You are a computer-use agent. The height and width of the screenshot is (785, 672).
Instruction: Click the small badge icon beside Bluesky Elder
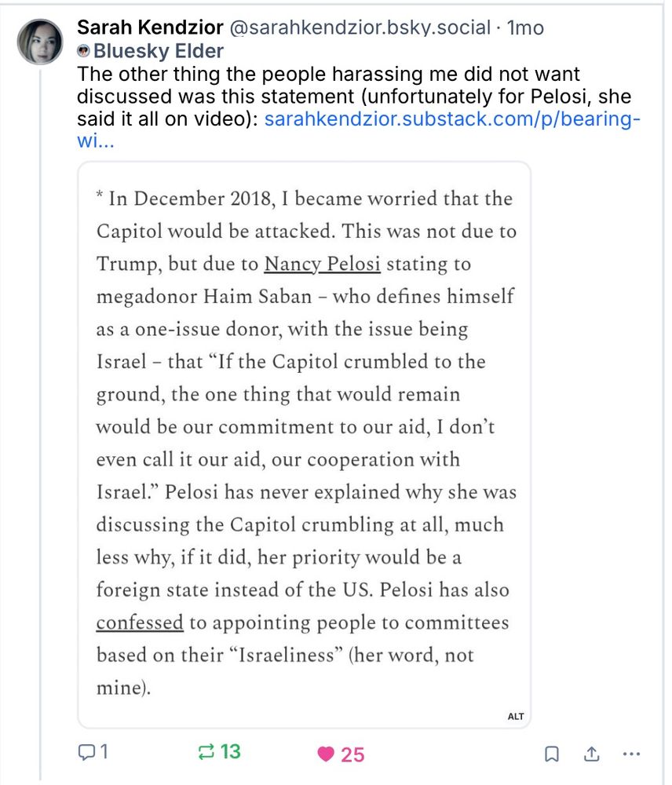pos(84,52)
